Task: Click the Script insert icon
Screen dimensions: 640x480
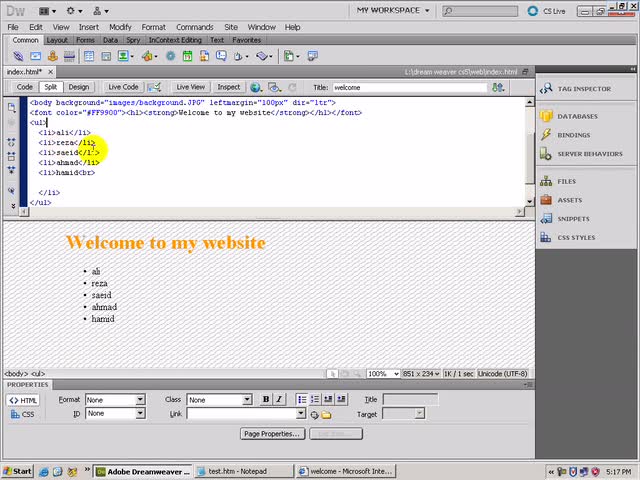Action: (x=264, y=56)
